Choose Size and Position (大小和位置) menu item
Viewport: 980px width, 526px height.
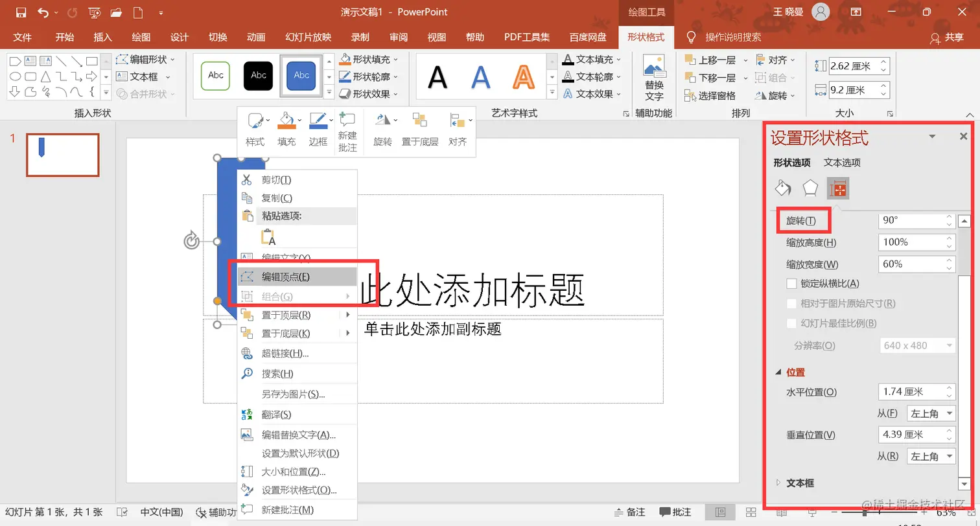pyautogui.click(x=297, y=472)
